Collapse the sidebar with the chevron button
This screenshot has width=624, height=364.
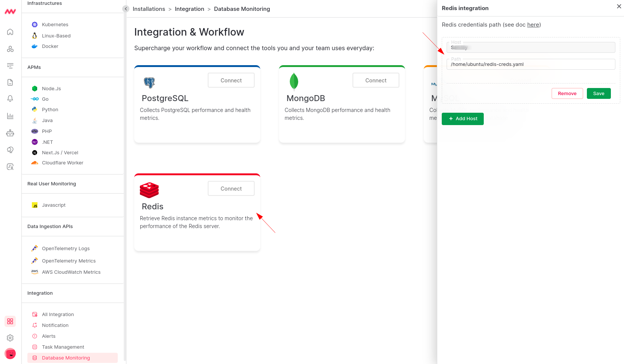tap(126, 9)
